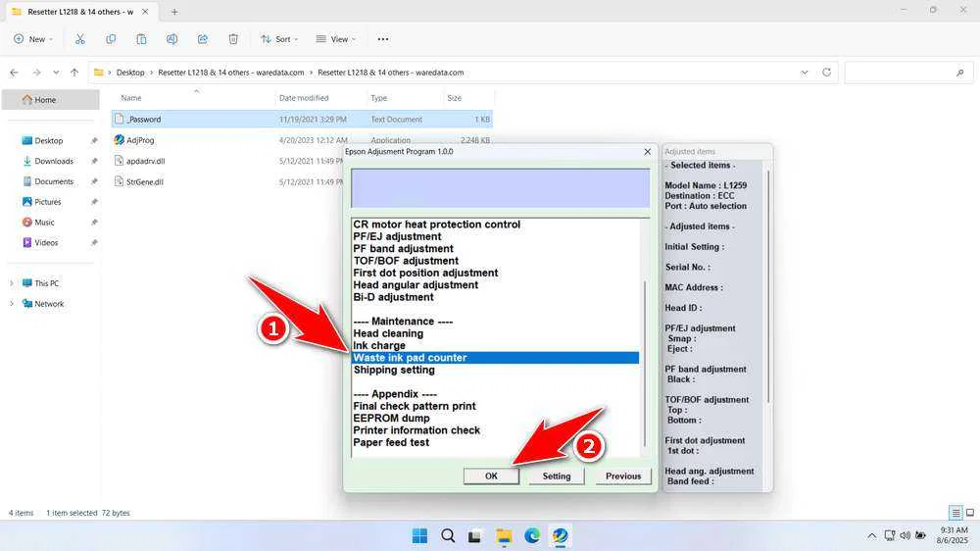The height and width of the screenshot is (551, 980).
Task: Click the Paste clipboard icon
Action: [x=141, y=39]
